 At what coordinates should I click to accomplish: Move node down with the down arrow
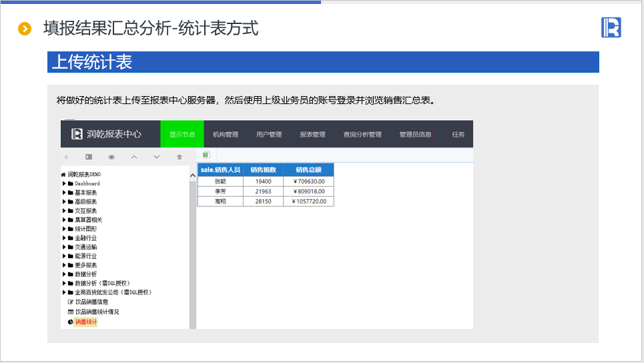(x=157, y=157)
